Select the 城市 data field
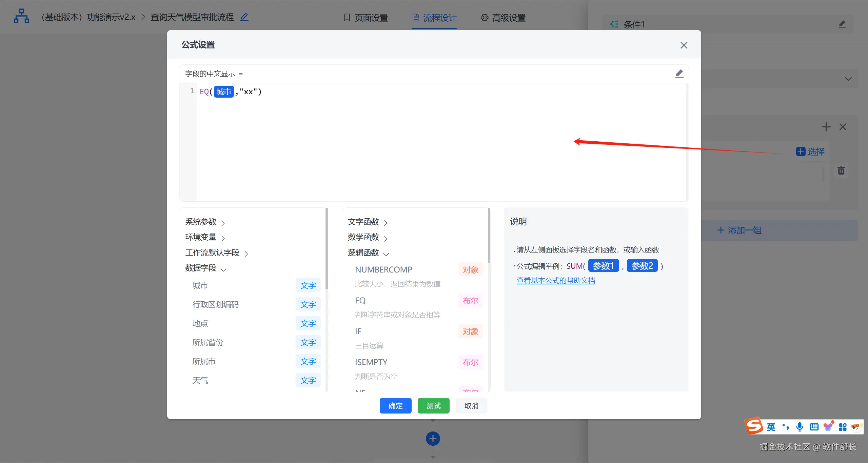Screen dimensions: 868x463 [256, 285]
